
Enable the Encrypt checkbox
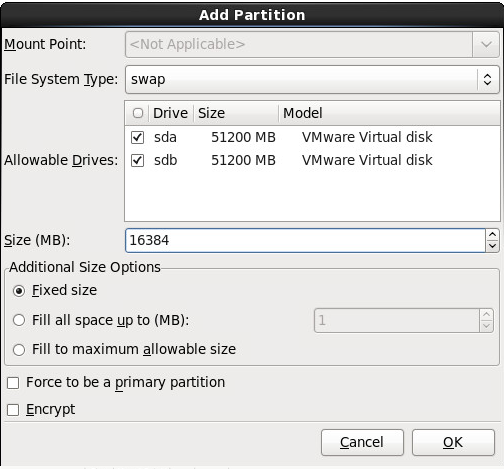pos(13,410)
